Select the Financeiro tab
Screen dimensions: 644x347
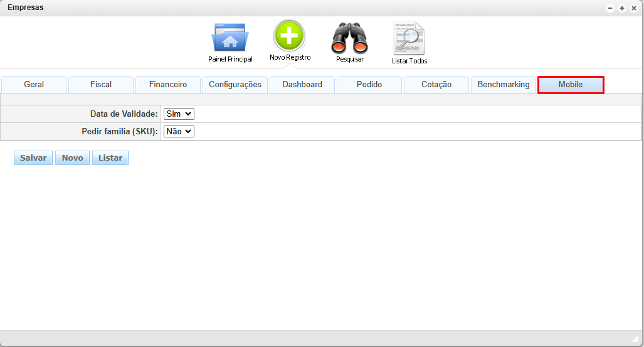(168, 85)
